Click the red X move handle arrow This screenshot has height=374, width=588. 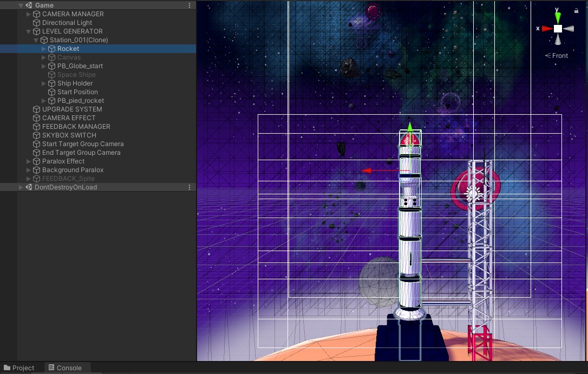366,170
